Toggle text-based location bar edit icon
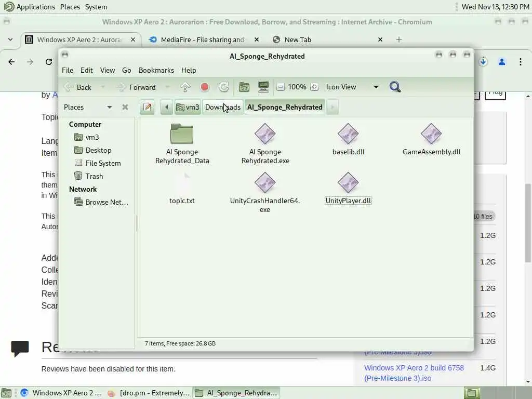 click(x=147, y=107)
